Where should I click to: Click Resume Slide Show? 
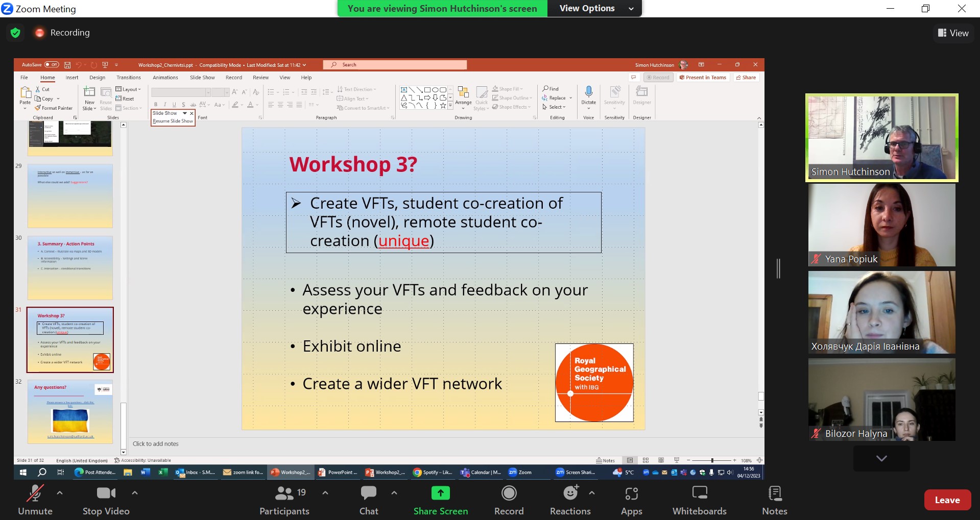(173, 121)
